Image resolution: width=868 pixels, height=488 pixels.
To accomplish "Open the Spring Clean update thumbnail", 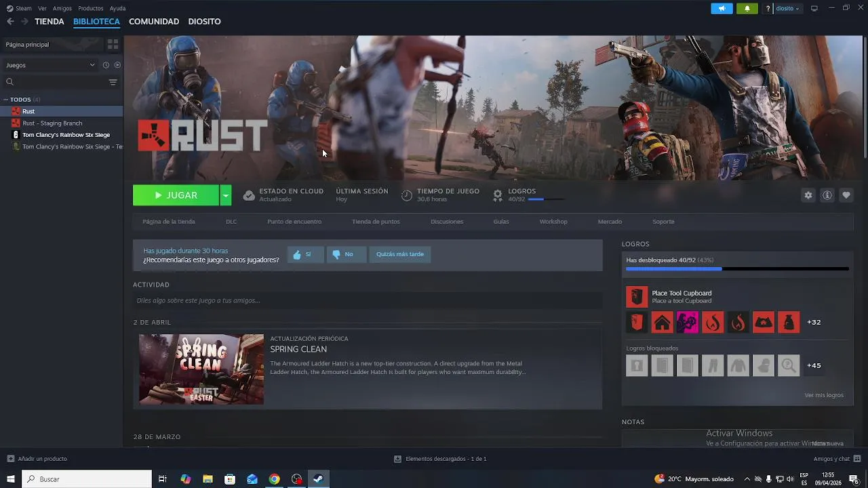I will coord(201,369).
